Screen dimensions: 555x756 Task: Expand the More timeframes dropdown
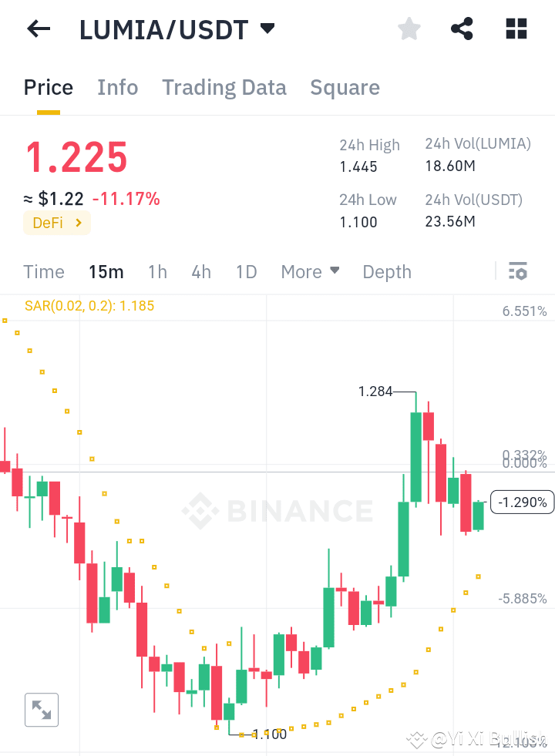click(x=310, y=271)
